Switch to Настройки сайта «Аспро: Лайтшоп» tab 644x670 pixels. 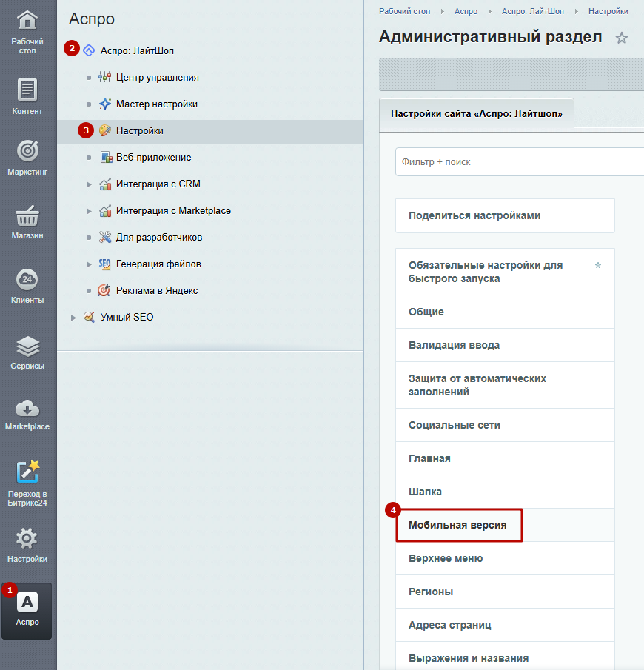pyautogui.click(x=477, y=113)
